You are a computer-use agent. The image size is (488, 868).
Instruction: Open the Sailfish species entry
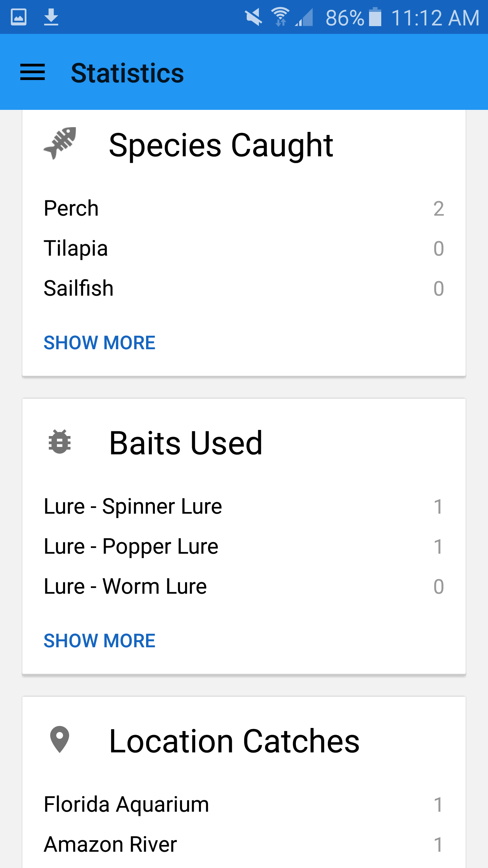click(244, 288)
